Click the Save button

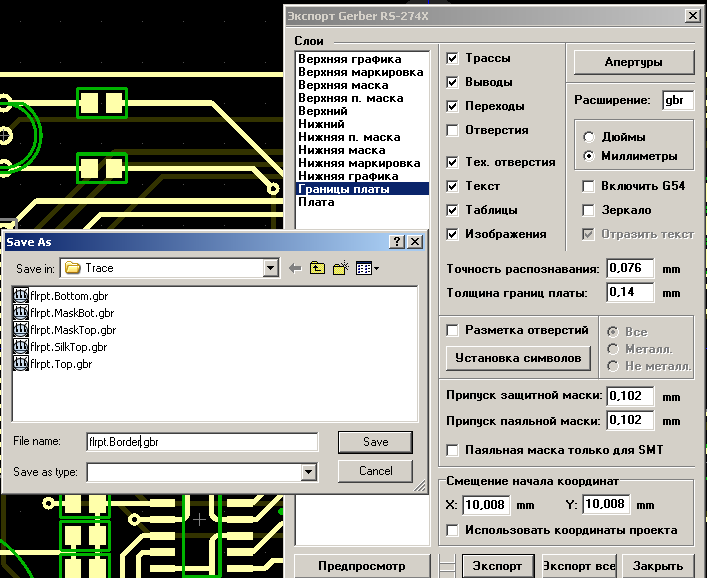(375, 442)
